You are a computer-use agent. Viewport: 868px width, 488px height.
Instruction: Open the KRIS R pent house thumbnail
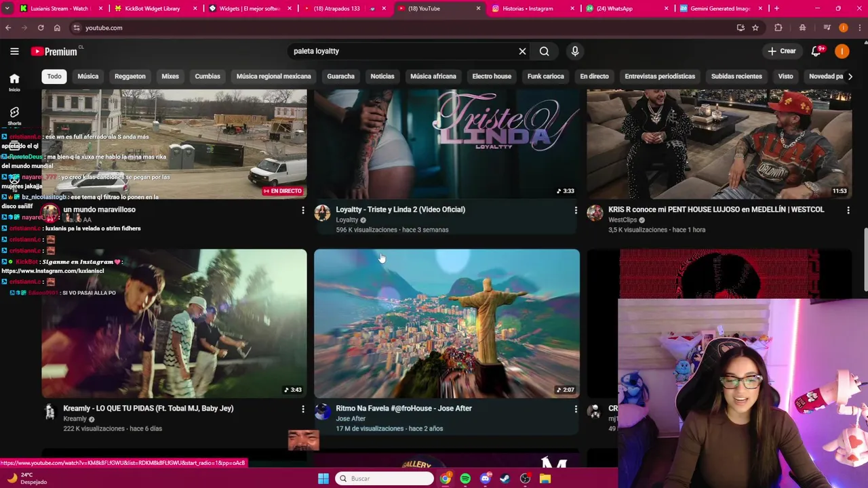(719, 144)
